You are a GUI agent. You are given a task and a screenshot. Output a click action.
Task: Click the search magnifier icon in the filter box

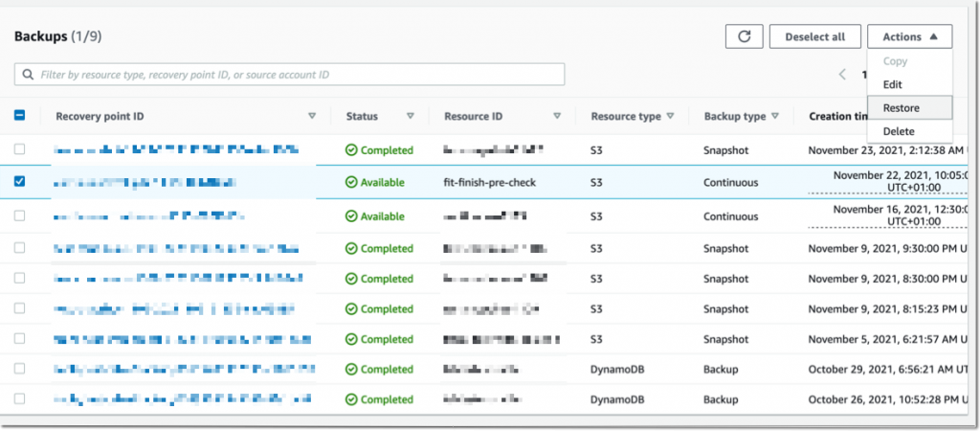28,75
